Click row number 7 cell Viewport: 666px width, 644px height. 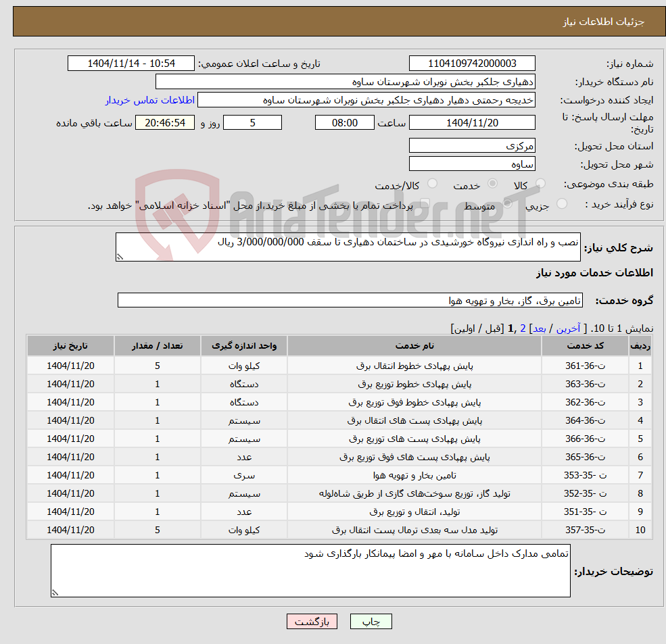pyautogui.click(x=640, y=476)
